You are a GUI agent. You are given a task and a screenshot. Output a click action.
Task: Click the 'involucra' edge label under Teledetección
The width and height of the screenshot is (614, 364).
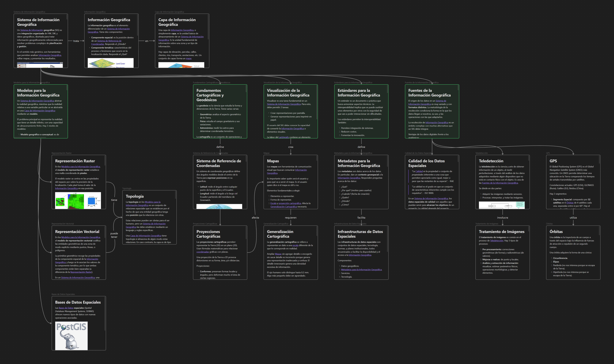pos(503,218)
